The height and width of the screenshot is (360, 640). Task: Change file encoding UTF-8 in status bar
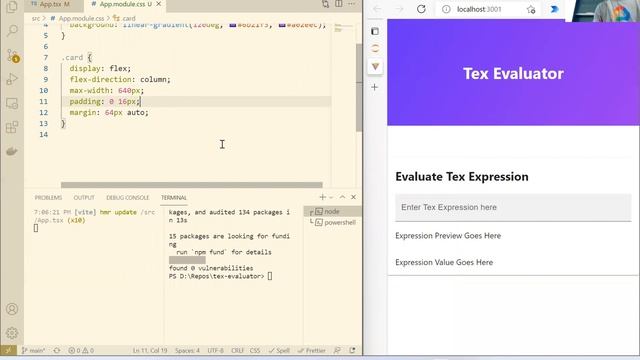point(216,350)
